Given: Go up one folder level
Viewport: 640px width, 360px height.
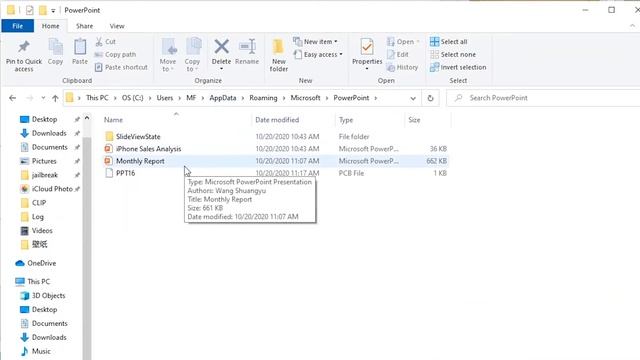Looking at the screenshot, I should [55, 98].
